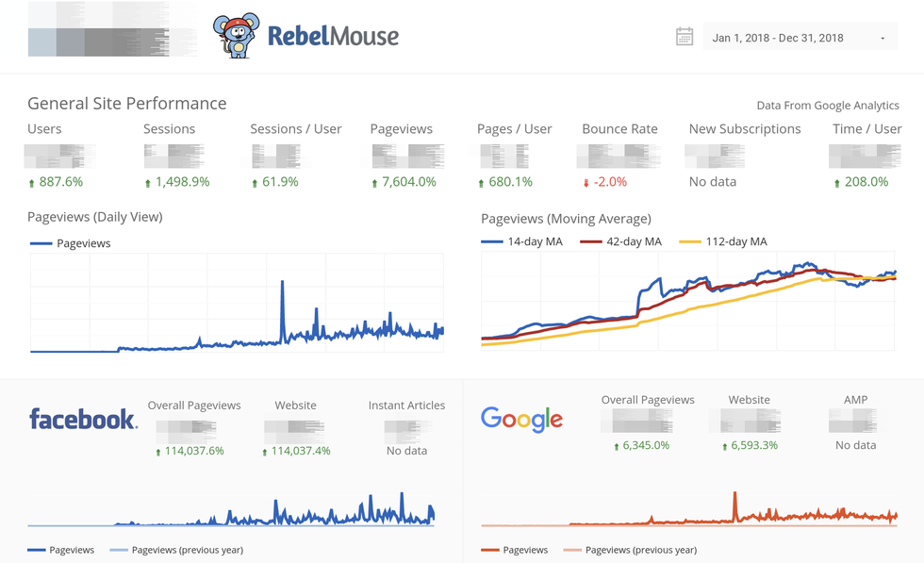This screenshot has height=563, width=924.
Task: Click the RebelMouse mascot logo icon
Action: click(235, 37)
